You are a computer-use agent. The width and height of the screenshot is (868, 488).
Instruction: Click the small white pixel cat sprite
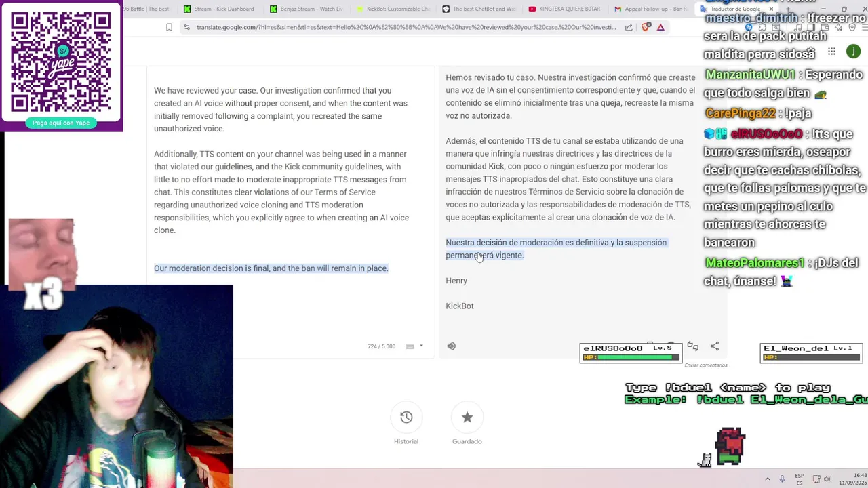705,460
